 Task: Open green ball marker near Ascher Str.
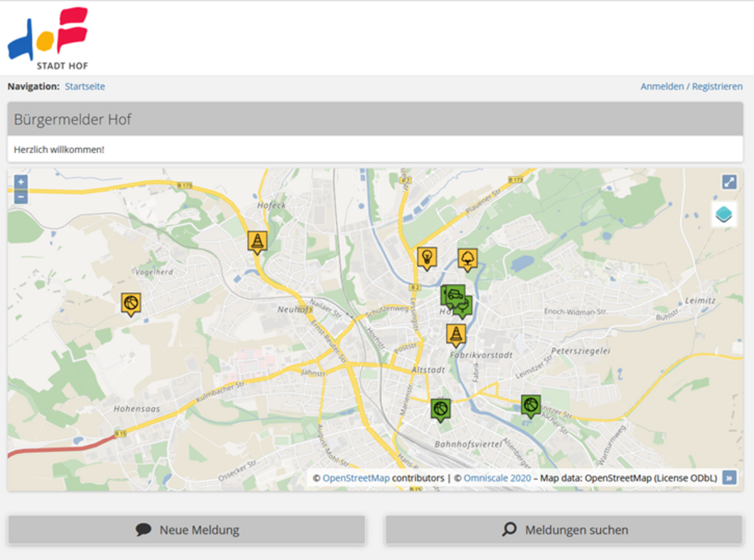point(531,406)
